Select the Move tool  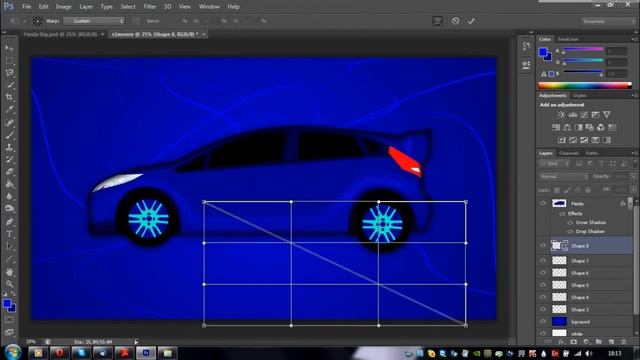tap(9, 48)
